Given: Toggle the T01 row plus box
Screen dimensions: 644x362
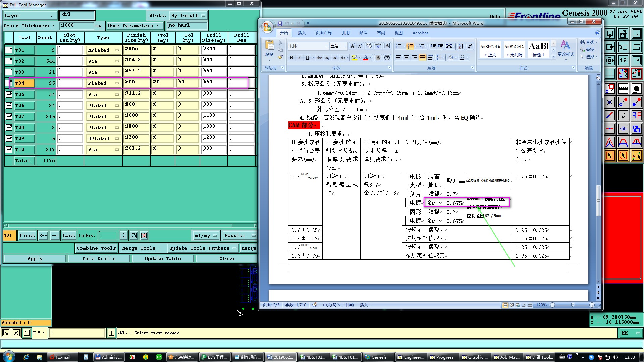Looking at the screenshot, I should tap(9, 50).
